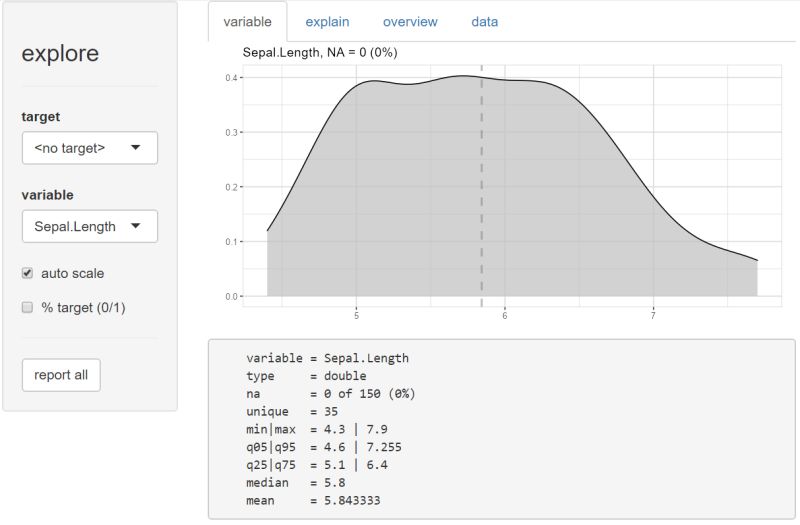Screen dimensions: 800x525
Task: Click the explore heading
Action: [x=60, y=53]
